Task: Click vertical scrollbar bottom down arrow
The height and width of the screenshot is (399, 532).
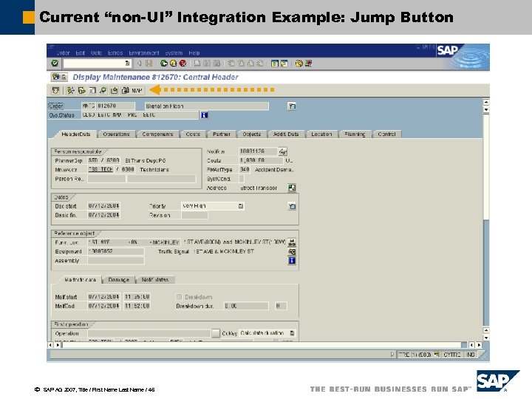Action: [486, 338]
